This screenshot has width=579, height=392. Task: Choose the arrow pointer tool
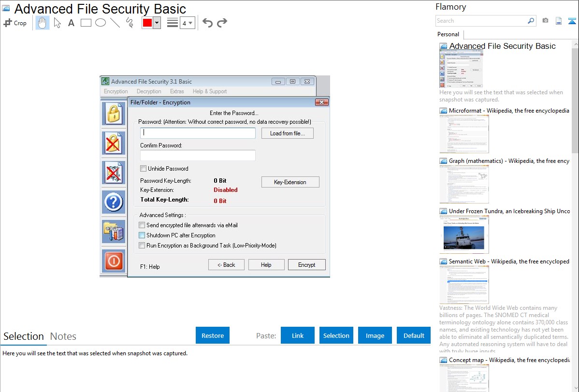pos(57,23)
